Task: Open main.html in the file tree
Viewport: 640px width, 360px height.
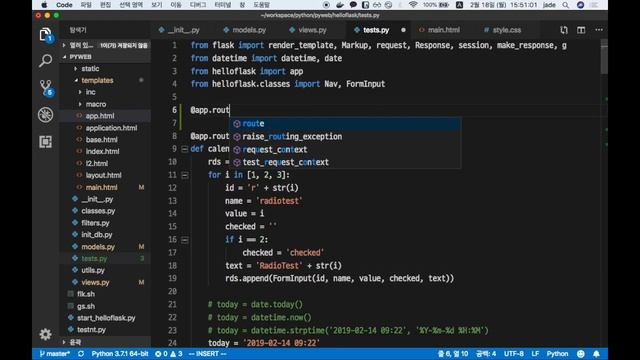Action: tap(101, 187)
